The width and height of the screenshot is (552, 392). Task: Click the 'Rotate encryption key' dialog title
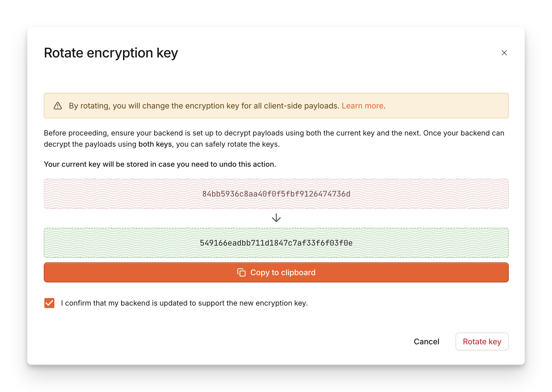[x=111, y=53]
